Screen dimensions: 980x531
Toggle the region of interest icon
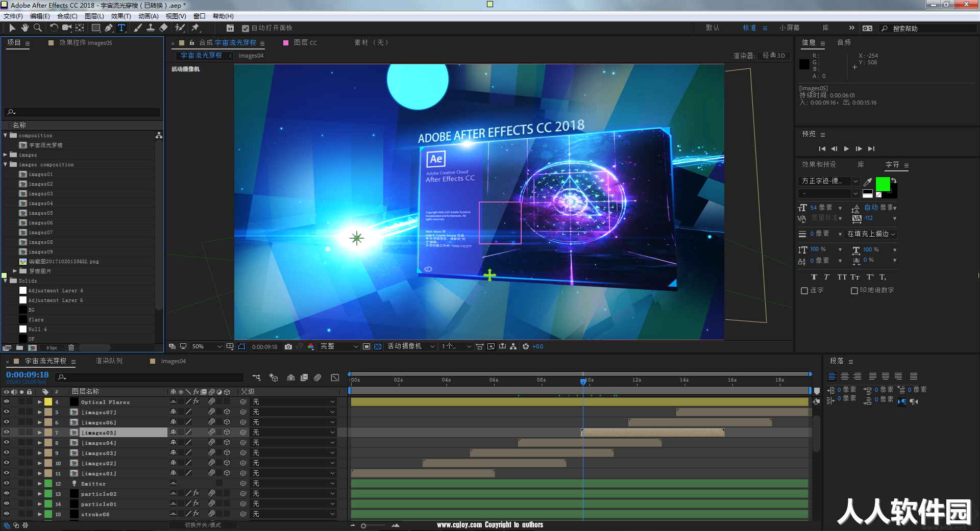(x=366, y=347)
